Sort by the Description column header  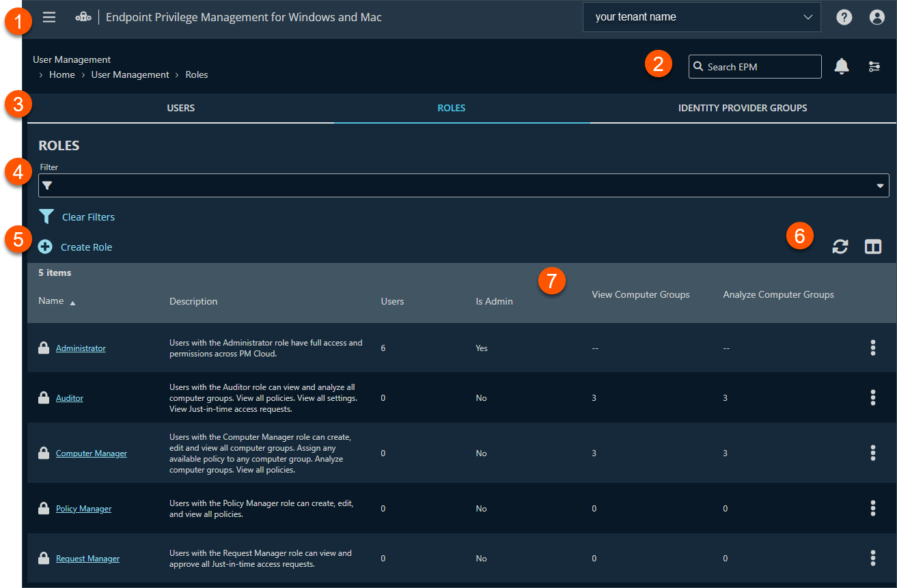193,301
